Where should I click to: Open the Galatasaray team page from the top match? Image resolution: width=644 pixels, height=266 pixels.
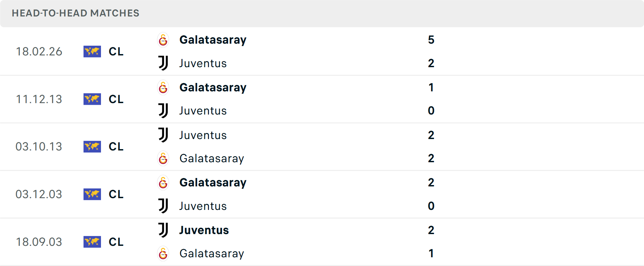(x=213, y=39)
